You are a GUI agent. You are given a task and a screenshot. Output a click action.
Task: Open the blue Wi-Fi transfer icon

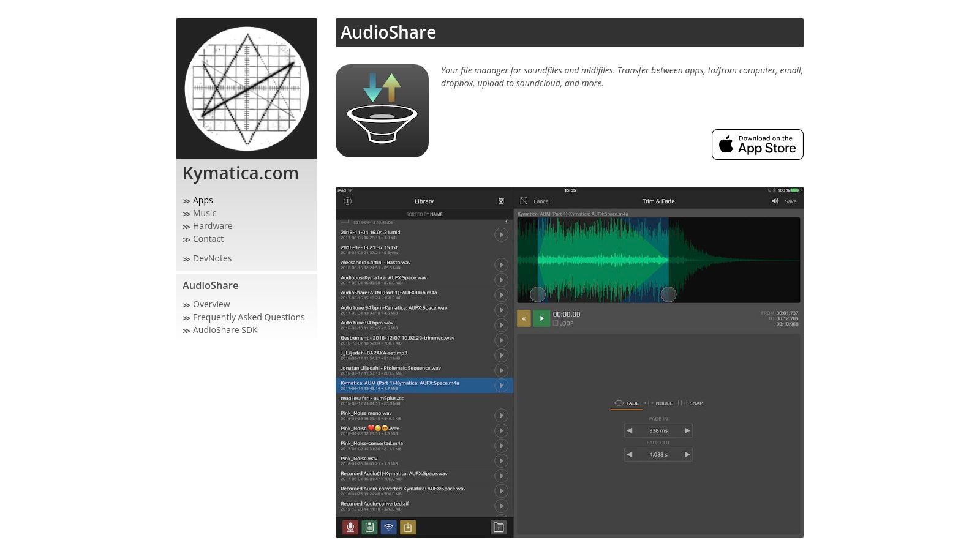point(388,527)
